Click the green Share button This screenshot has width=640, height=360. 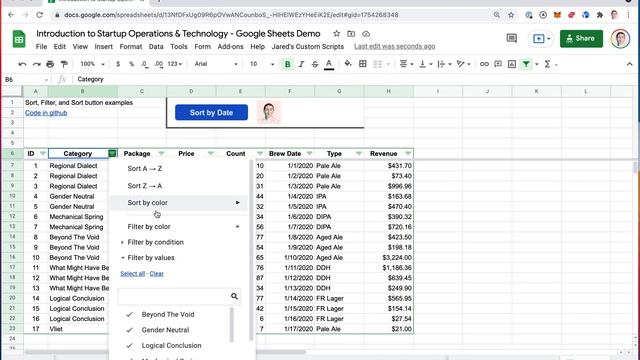[x=581, y=38]
